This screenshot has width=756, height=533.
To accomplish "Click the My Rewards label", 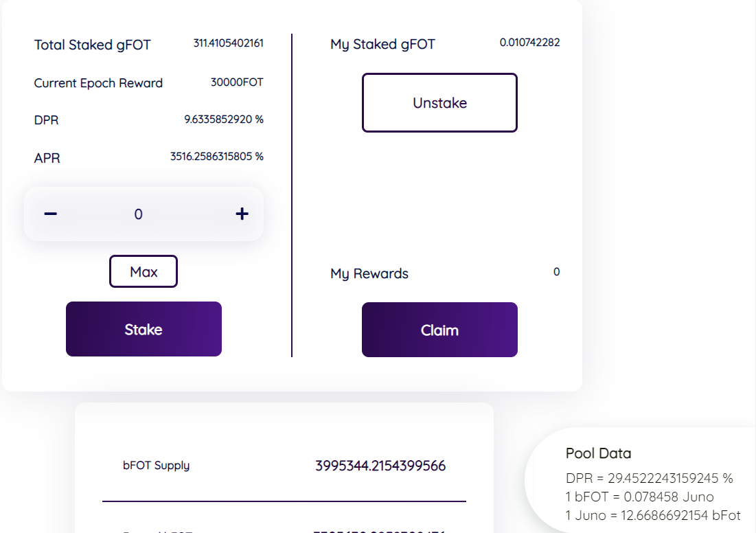I will tap(369, 273).
